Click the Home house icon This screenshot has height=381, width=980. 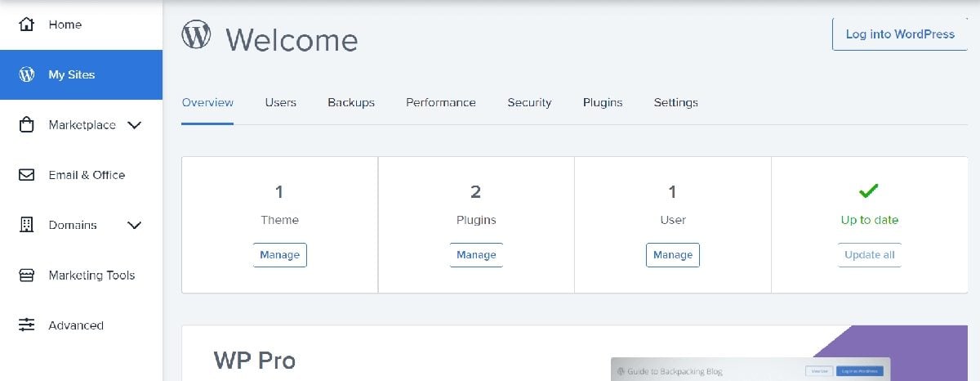coord(27,25)
